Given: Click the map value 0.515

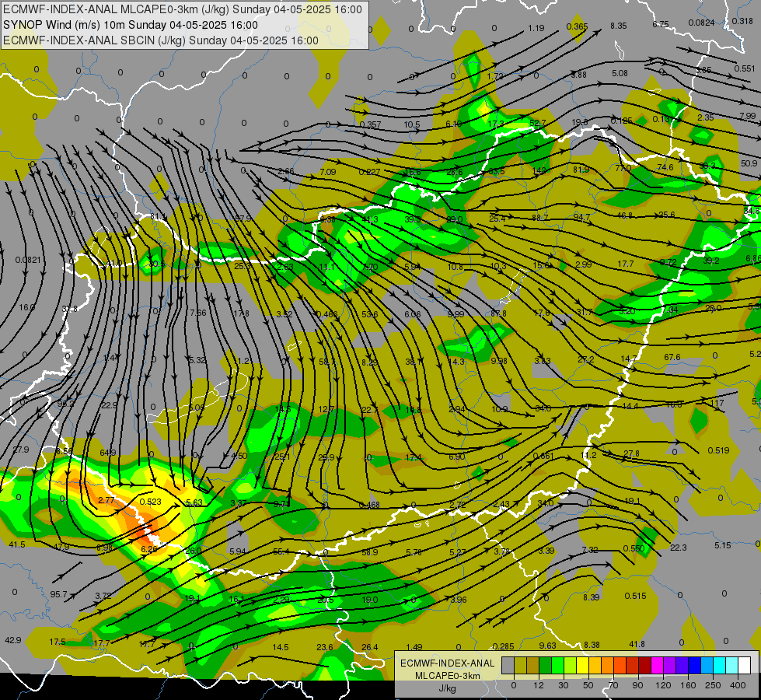Looking at the screenshot, I should point(635,596).
